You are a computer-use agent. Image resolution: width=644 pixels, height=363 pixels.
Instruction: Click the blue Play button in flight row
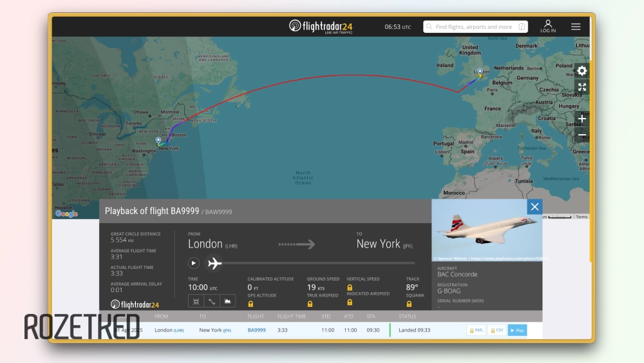pos(517,330)
